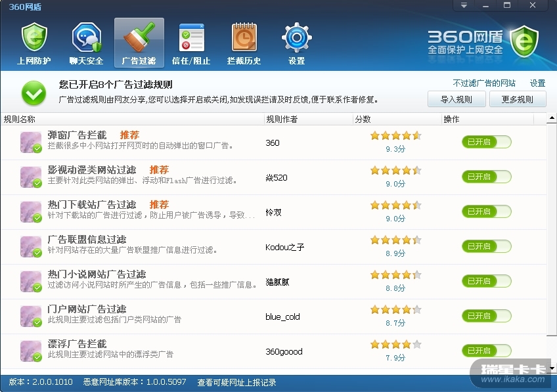This screenshot has height=392, width=557.
Task: Click the scrollbar down arrow
Action: pos(552,368)
